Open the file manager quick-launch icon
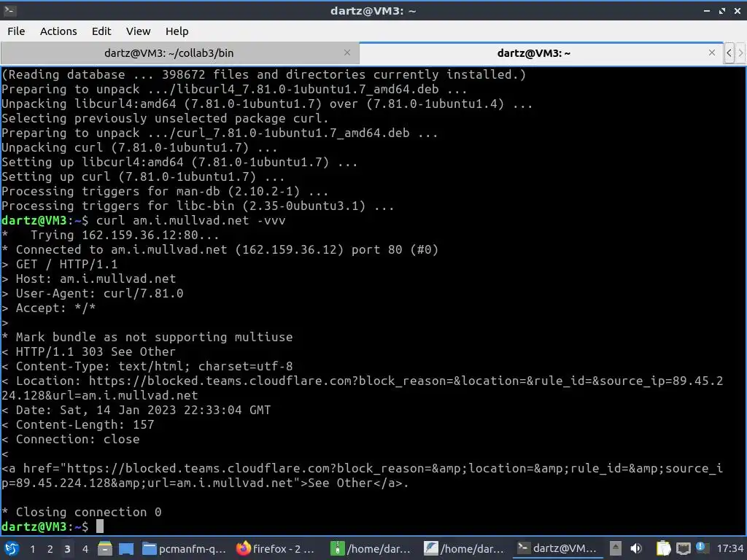 [105, 548]
